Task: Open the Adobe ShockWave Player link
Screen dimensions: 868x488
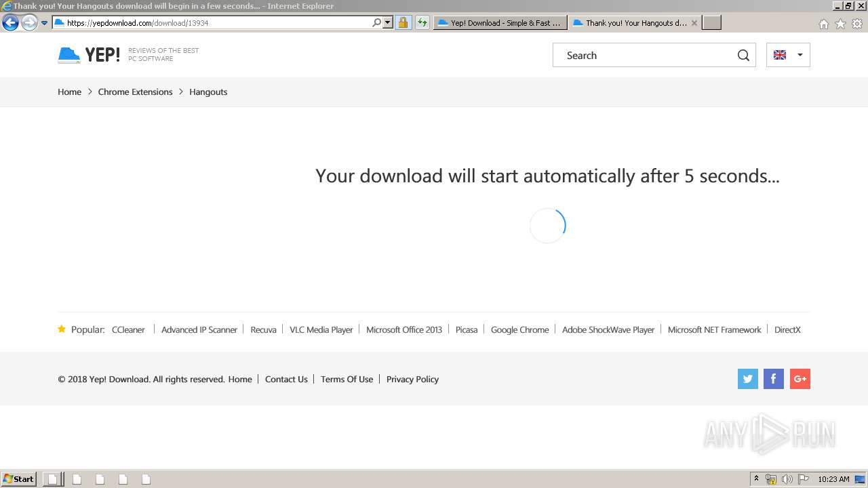Action: (608, 330)
